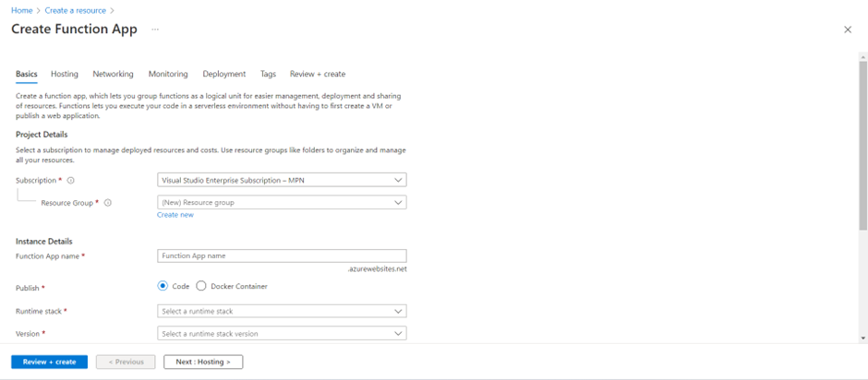The width and height of the screenshot is (868, 380).
Task: Switch to the Tags tab
Action: click(x=268, y=74)
